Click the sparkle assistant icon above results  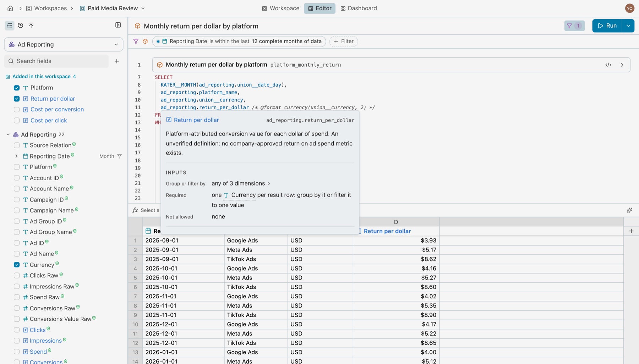pyautogui.click(x=629, y=210)
